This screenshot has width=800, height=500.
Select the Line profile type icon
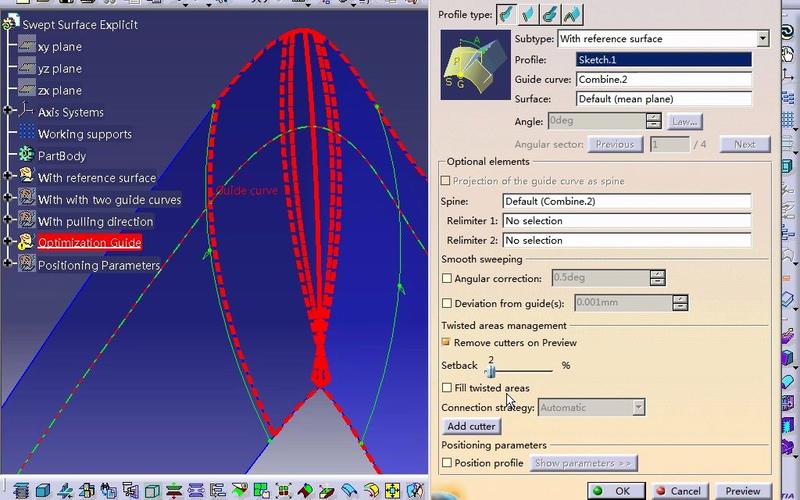coord(528,14)
